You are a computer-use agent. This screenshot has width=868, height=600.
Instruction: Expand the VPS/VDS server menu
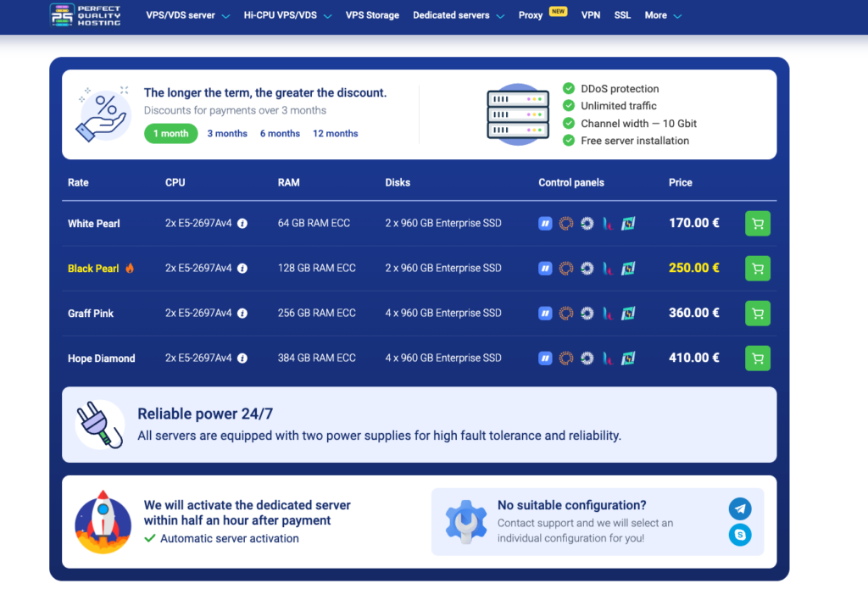tap(187, 15)
